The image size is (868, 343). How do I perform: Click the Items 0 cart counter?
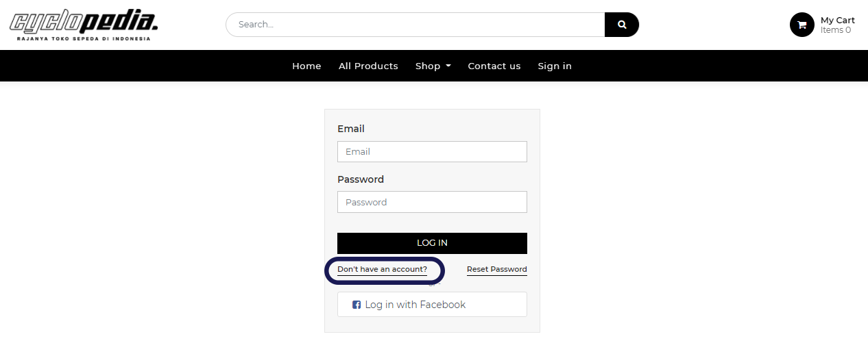835,30
